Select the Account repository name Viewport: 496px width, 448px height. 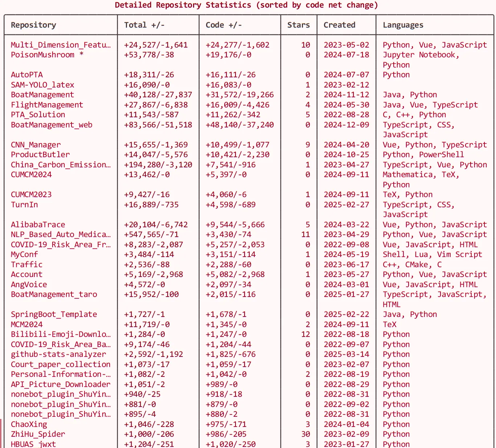coord(27,274)
